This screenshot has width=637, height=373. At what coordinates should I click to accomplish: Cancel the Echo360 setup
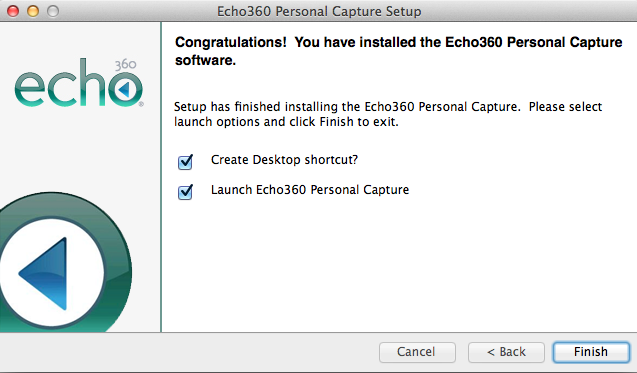[417, 351]
